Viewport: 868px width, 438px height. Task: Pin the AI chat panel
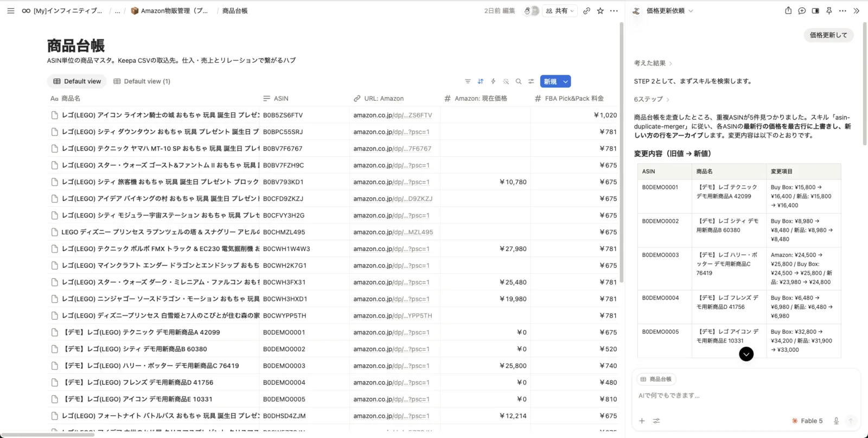tap(829, 11)
